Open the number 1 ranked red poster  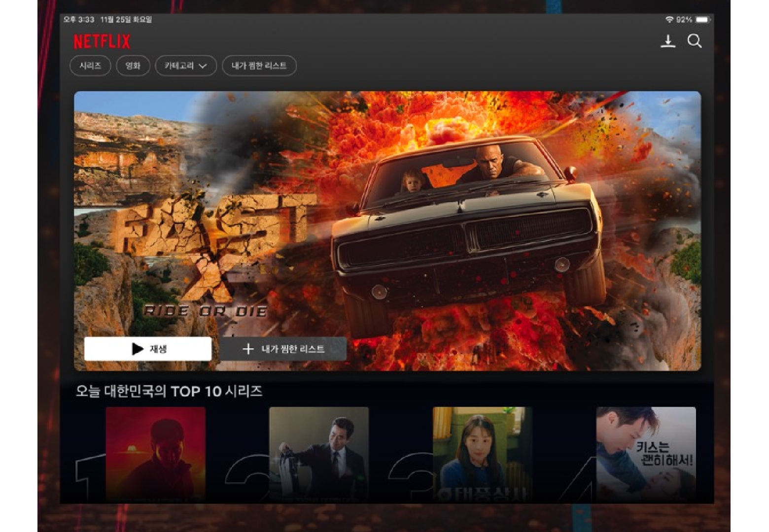click(156, 454)
